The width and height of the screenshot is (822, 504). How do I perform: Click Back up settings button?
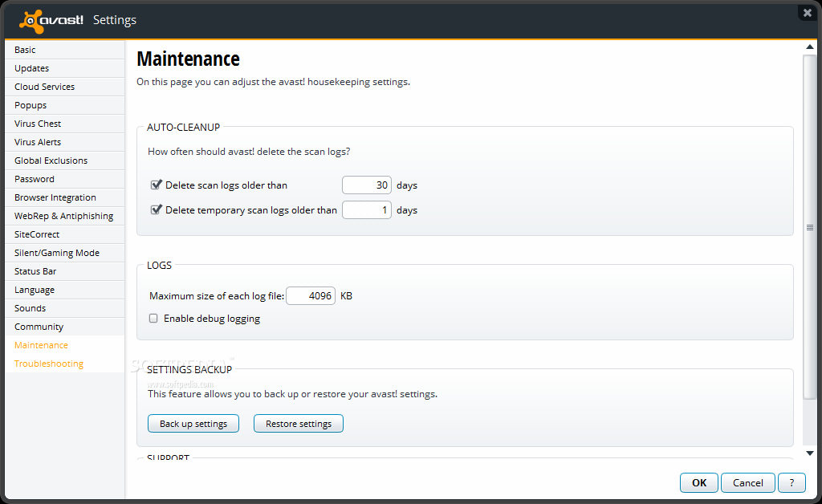click(193, 424)
